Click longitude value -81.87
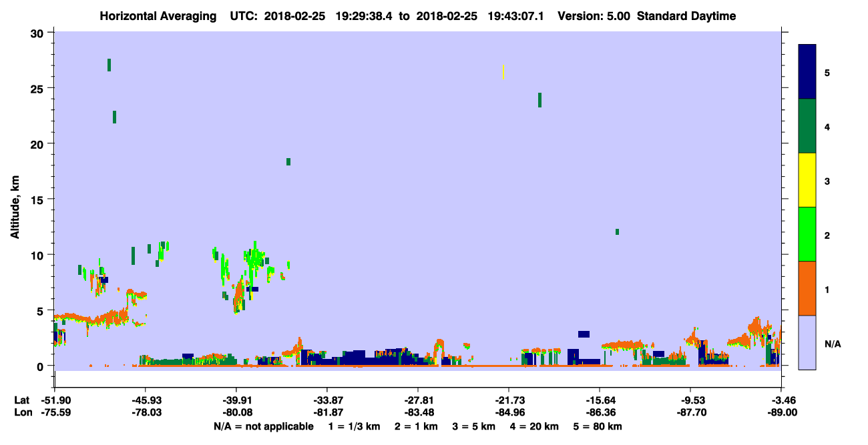 point(327,412)
